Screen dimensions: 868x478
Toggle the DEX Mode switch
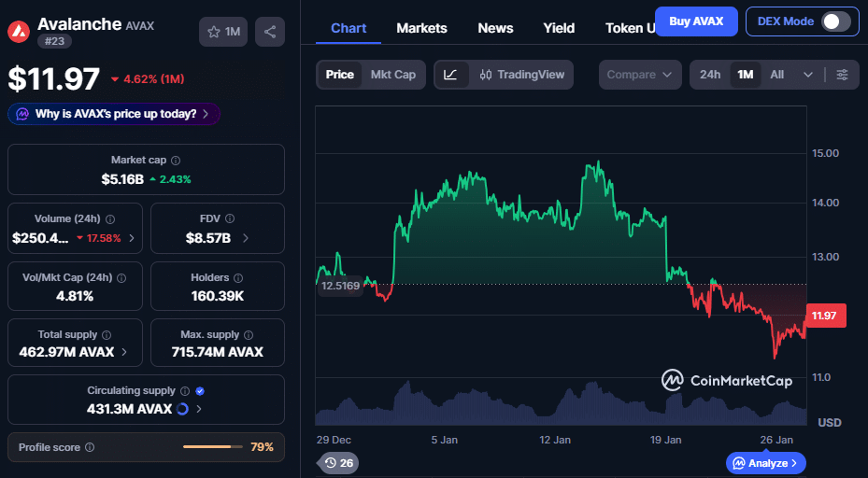click(x=835, y=21)
